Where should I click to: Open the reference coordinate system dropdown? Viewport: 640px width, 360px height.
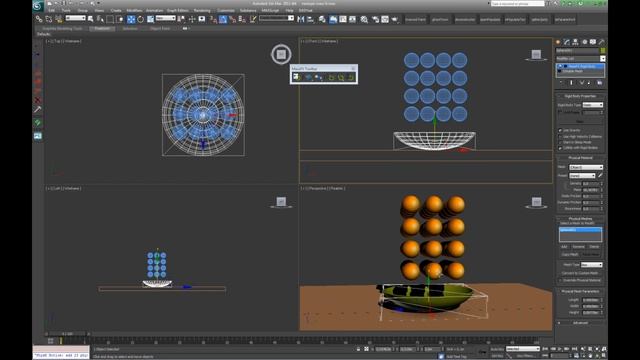[166, 18]
